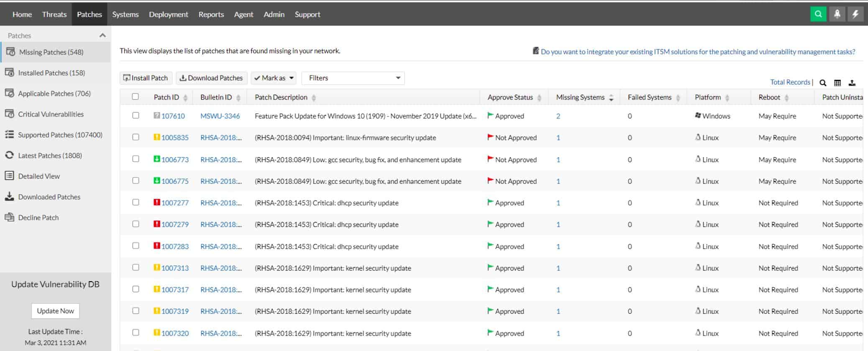Image resolution: width=868 pixels, height=351 pixels.
Task: Check the box for patch 1005835
Action: (x=136, y=137)
